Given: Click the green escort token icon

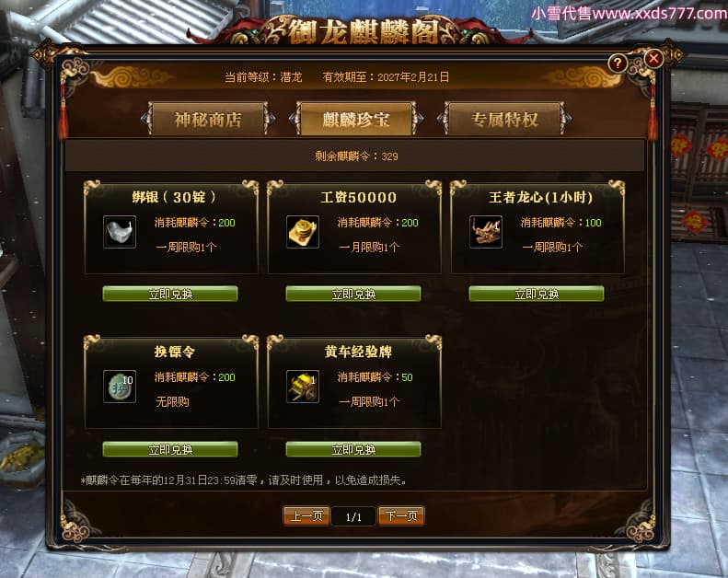Looking at the screenshot, I should tap(120, 387).
